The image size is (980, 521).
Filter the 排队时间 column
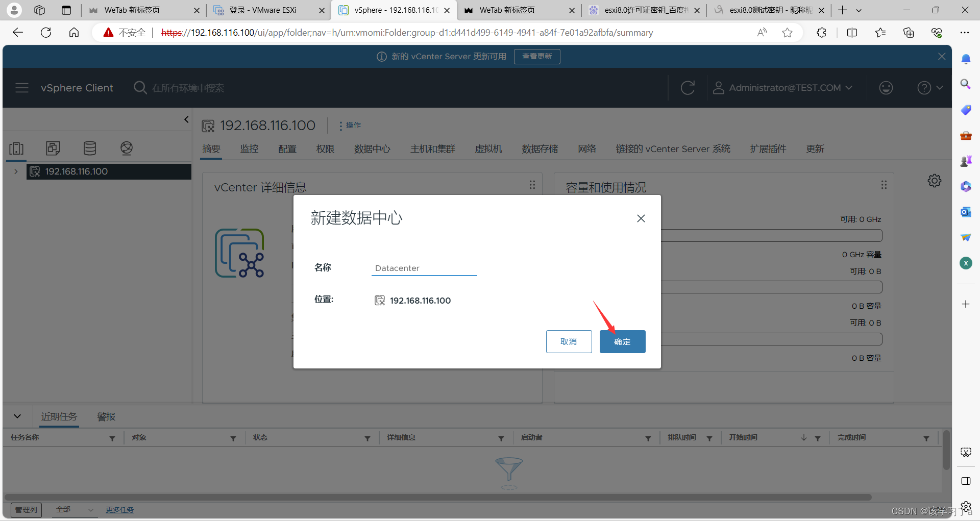tap(709, 438)
